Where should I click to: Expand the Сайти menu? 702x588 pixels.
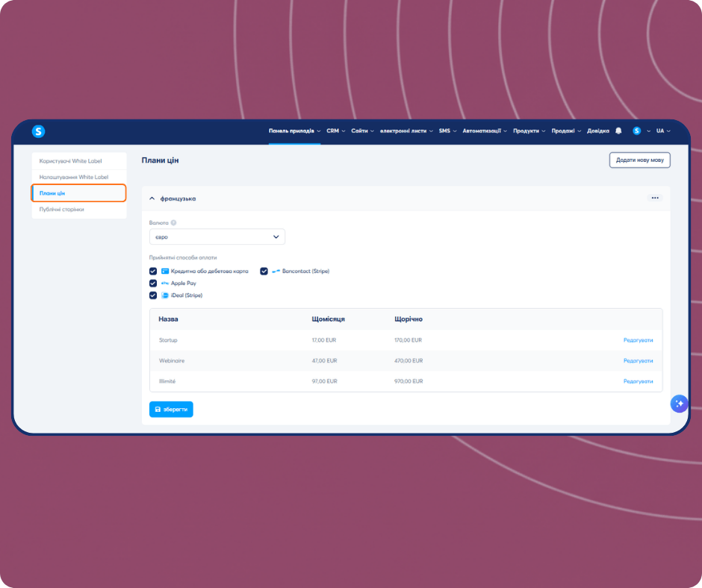pyautogui.click(x=363, y=131)
